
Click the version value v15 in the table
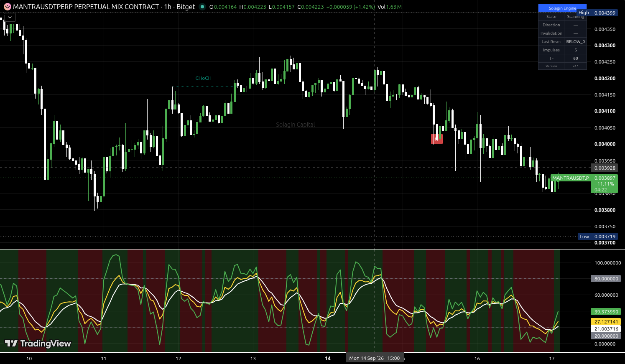(x=575, y=66)
